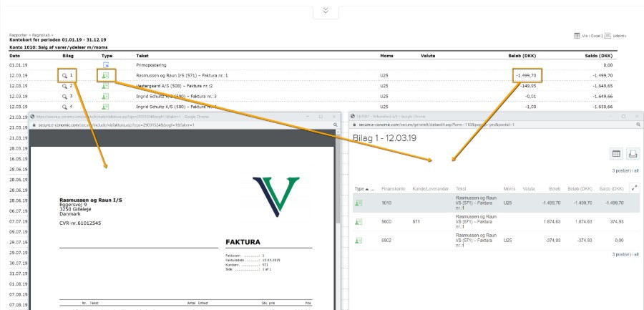The image size is (644, 310).
Task: Click print icon in Bilag 1 window
Action: (x=633, y=153)
